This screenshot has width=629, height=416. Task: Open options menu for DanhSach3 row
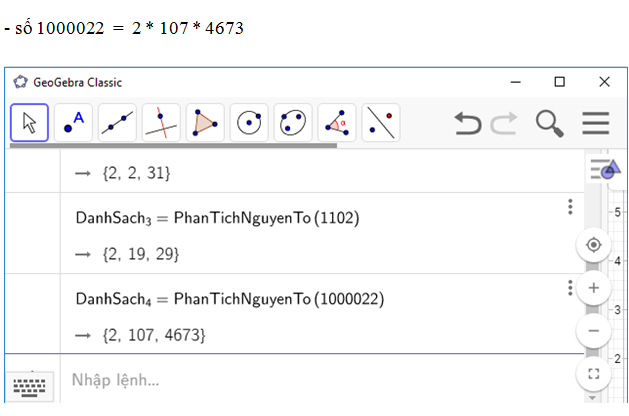coord(570,207)
